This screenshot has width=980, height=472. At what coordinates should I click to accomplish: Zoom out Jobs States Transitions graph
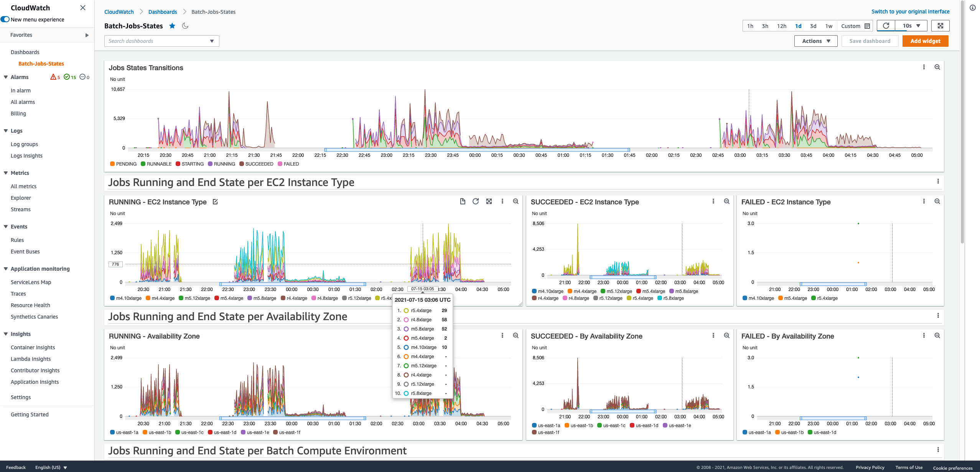tap(937, 67)
